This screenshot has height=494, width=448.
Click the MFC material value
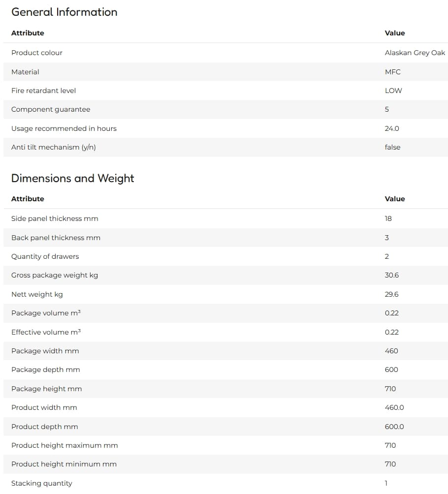point(392,72)
